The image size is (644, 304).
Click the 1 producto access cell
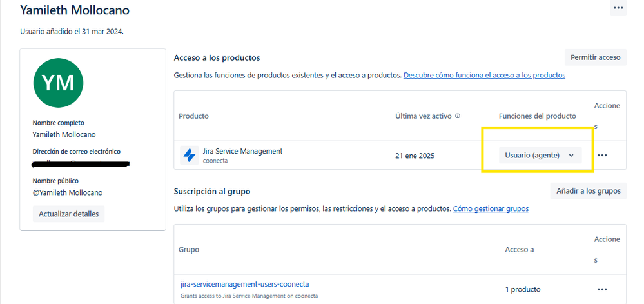[x=523, y=289]
